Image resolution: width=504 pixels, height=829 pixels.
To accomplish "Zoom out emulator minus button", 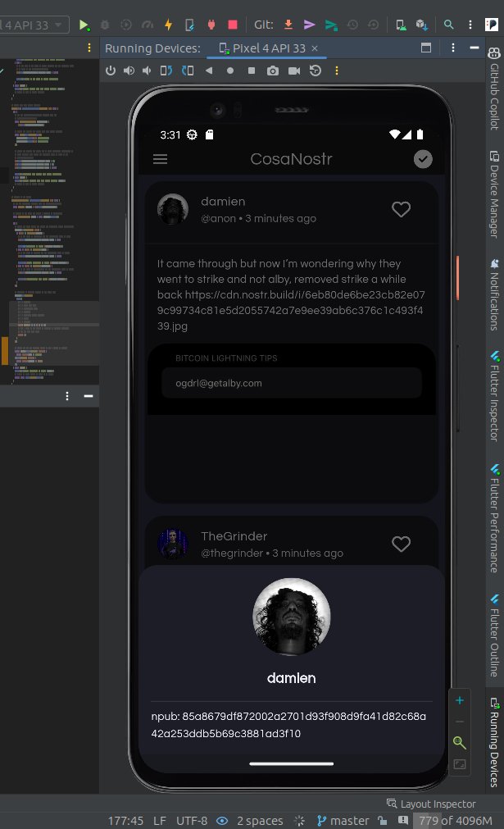I will [460, 722].
